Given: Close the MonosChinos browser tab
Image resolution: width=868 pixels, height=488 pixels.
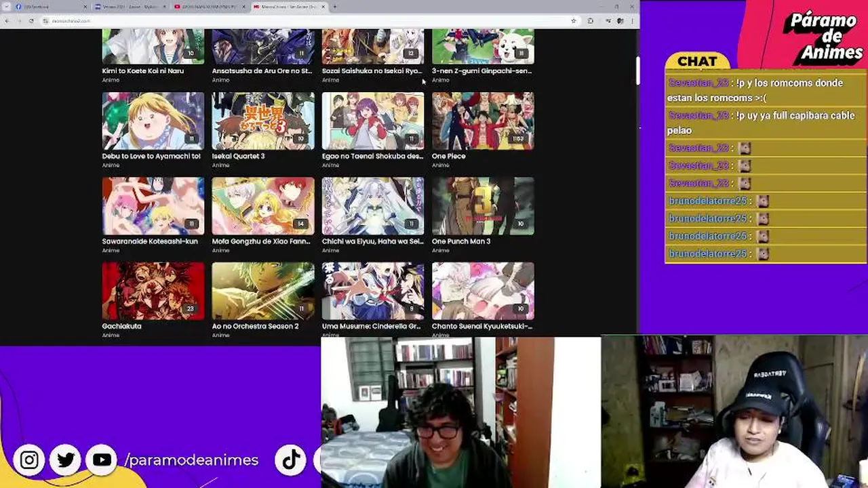Looking at the screenshot, I should click(x=323, y=7).
